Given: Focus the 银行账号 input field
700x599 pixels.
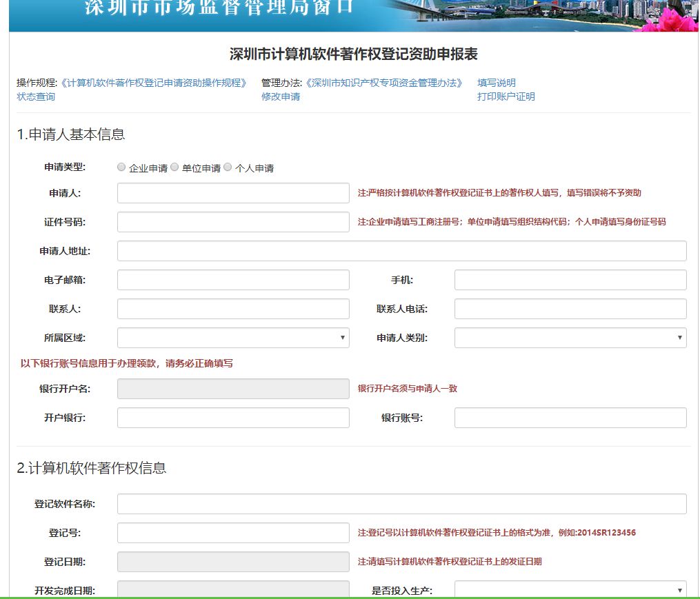Looking at the screenshot, I should tap(570, 418).
